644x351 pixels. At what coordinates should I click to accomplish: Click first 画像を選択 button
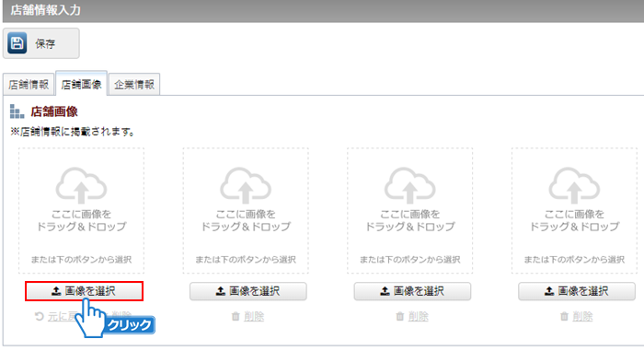[x=85, y=291]
